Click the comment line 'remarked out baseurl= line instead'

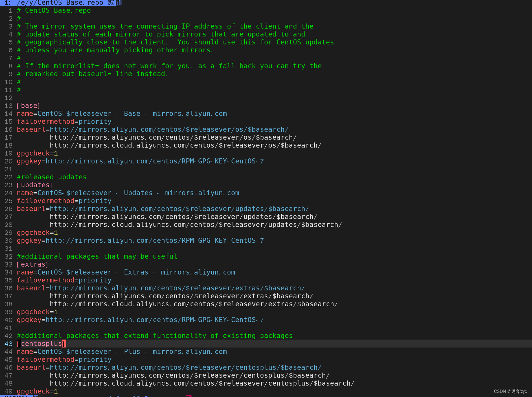[x=92, y=74]
